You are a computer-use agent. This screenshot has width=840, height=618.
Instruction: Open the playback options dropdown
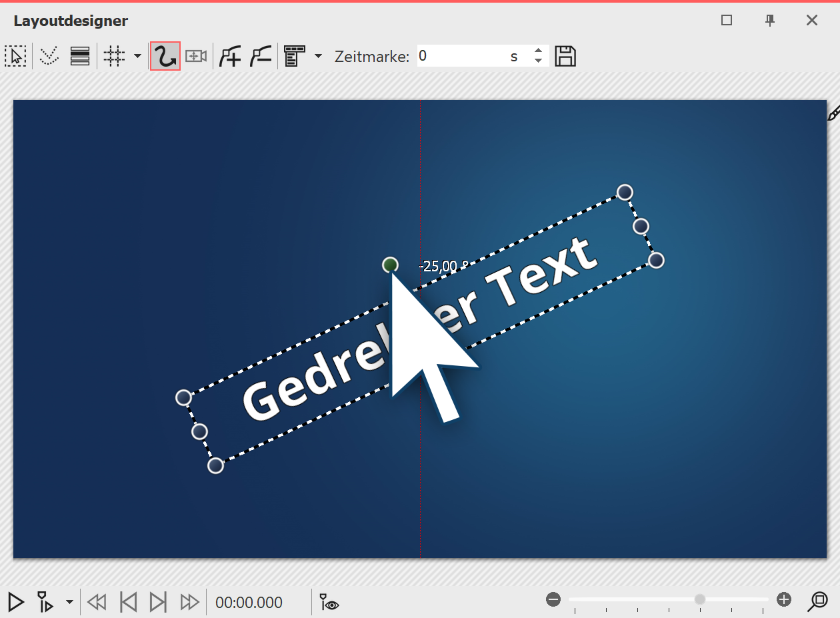pyautogui.click(x=69, y=602)
